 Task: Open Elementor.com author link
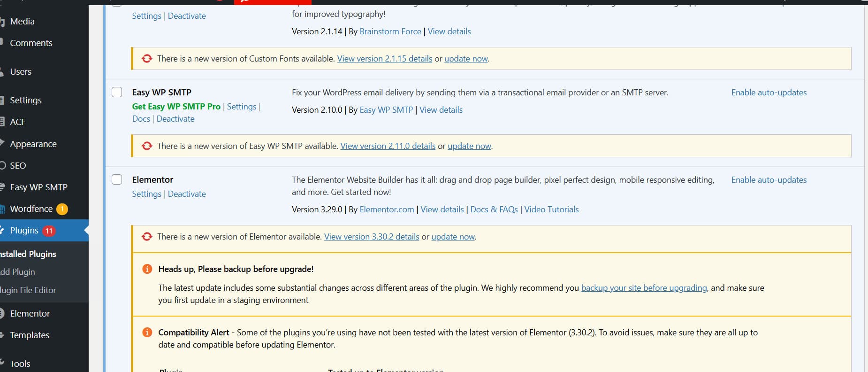[387, 209]
